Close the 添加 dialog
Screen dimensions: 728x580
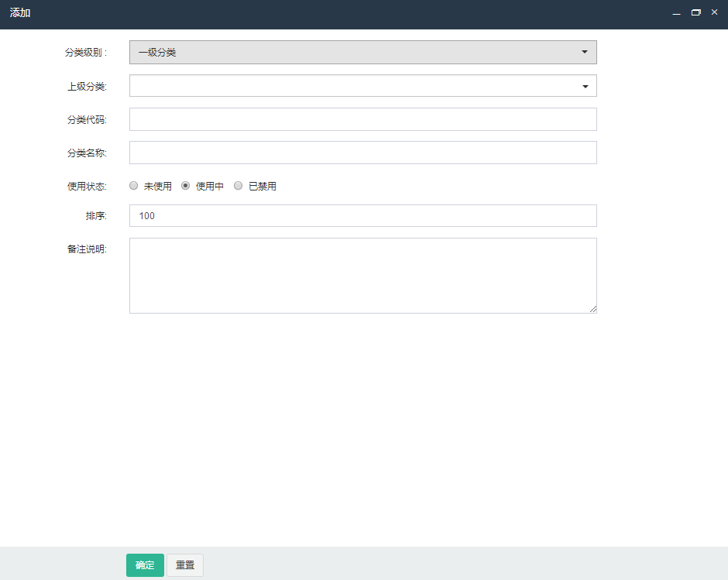[714, 12]
